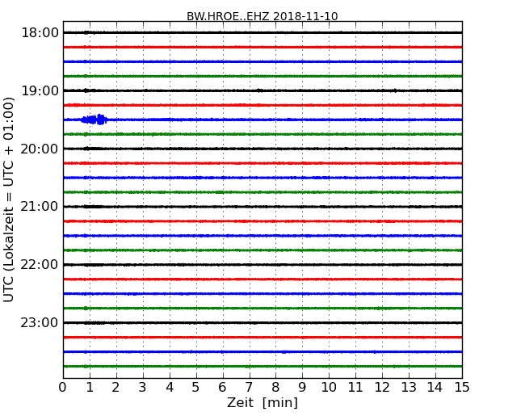Click the x-axis tick label 14
The image size is (525, 420).
[435, 387]
